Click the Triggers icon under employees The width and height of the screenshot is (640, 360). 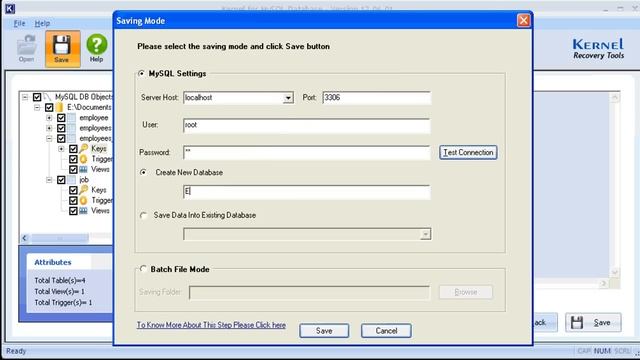(x=84, y=159)
